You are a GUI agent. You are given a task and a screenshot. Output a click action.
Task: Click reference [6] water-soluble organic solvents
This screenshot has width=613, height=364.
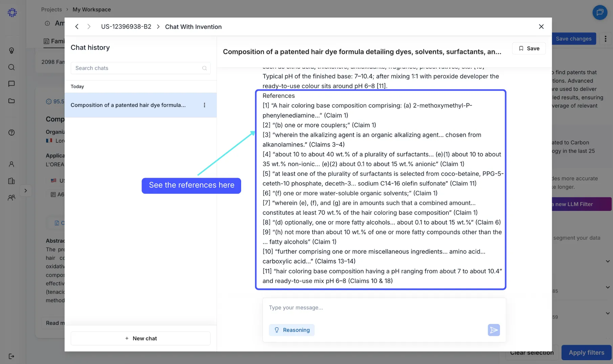click(x=350, y=193)
